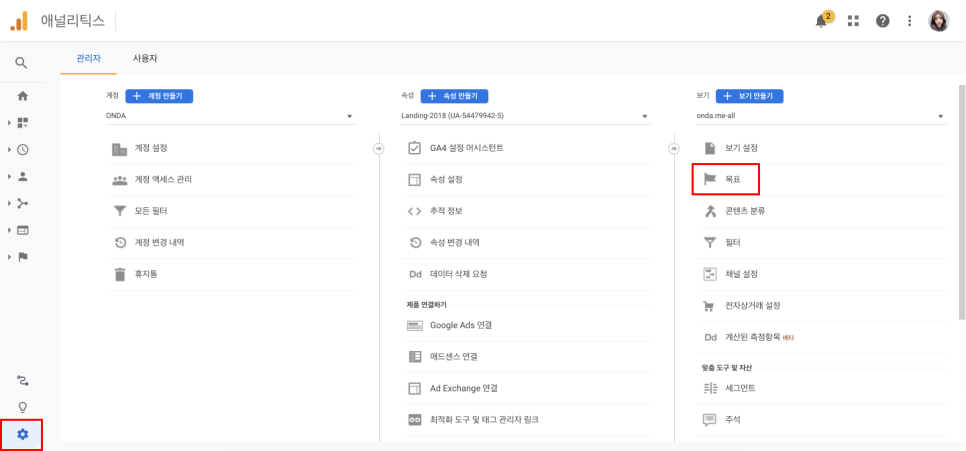The image size is (966, 451).
Task: Open the Google apps grid icon
Action: pyautogui.click(x=853, y=21)
